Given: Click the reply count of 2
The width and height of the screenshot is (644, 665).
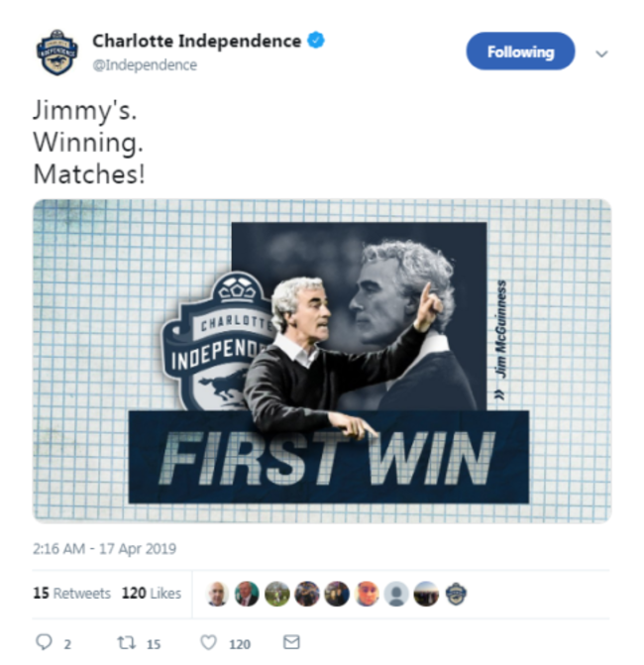Looking at the screenshot, I should pyautogui.click(x=67, y=644).
